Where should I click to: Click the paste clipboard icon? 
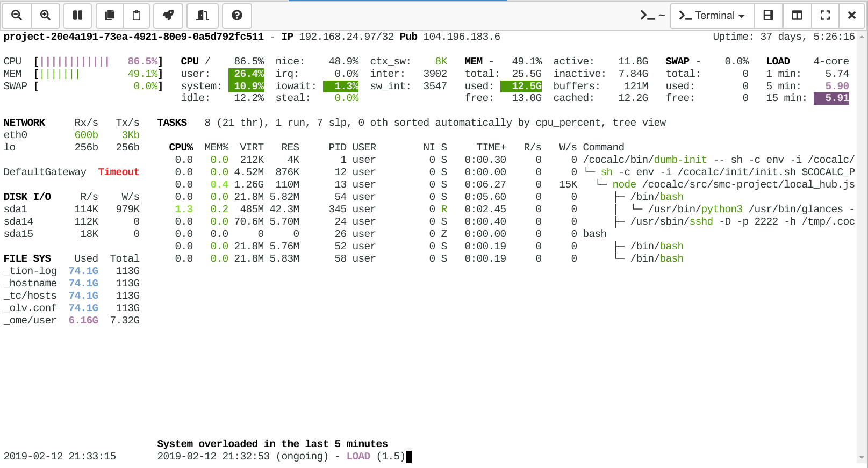click(x=137, y=16)
